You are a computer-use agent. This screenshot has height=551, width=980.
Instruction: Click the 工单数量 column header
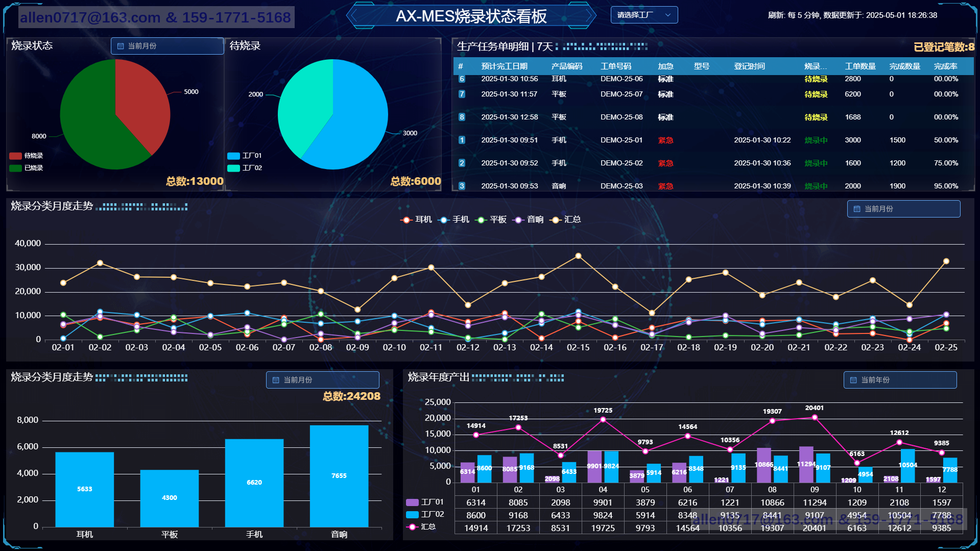861,66
